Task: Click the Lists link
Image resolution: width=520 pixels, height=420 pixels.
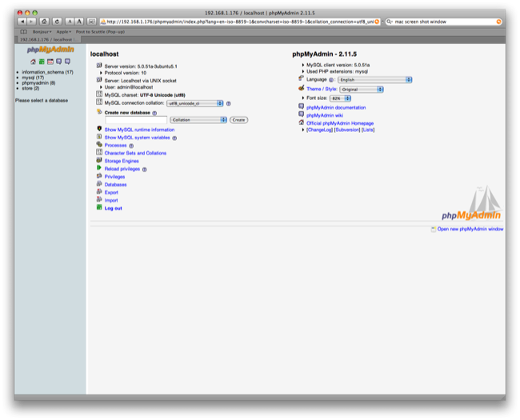Action: 368,130
